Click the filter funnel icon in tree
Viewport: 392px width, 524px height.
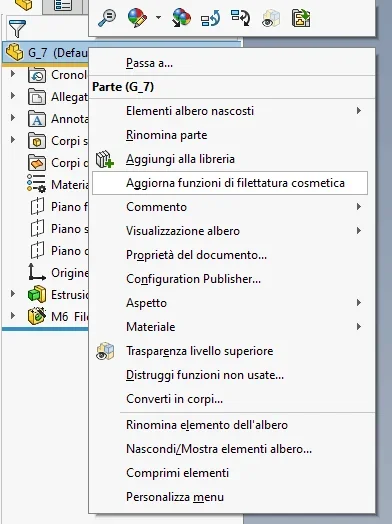click(17, 29)
